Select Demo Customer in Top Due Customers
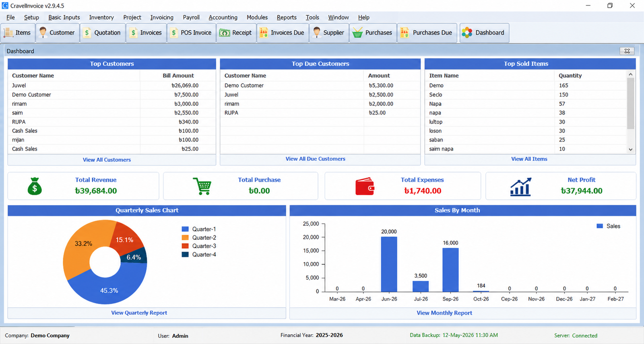Image resolution: width=644 pixels, height=344 pixels. click(320, 85)
